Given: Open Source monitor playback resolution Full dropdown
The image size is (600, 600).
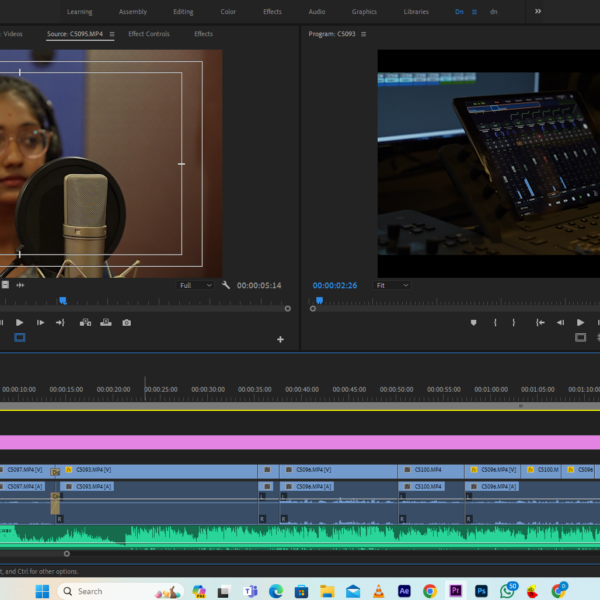Looking at the screenshot, I should click(x=196, y=285).
